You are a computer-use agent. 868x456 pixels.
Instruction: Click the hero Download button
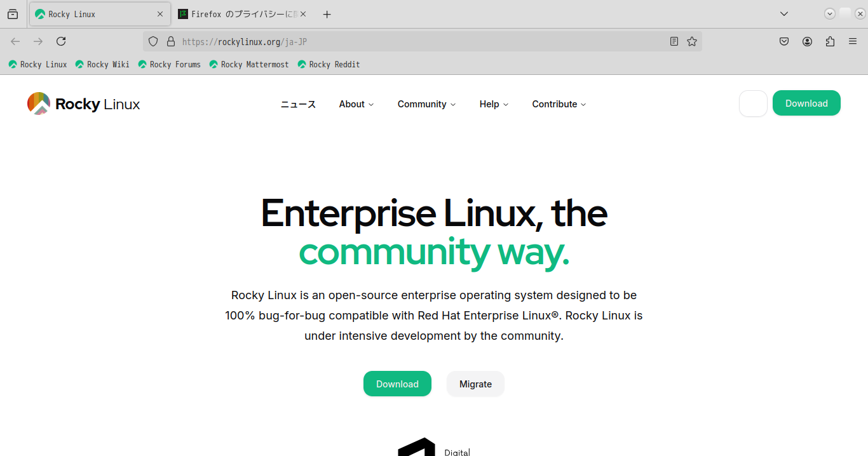point(397,384)
